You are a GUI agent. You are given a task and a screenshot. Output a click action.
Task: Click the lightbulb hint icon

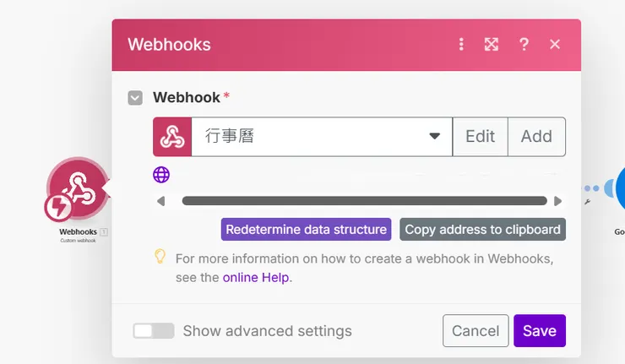pyautogui.click(x=160, y=257)
